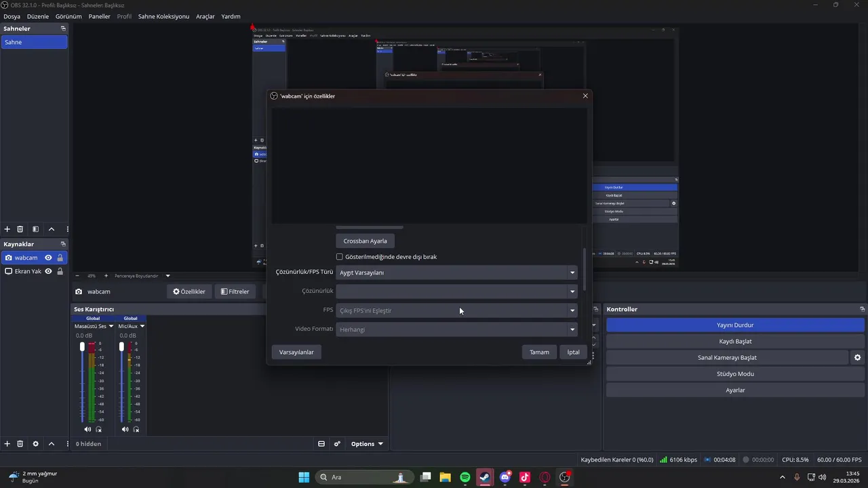Remove the selected scene with the trash icon

tap(20, 229)
